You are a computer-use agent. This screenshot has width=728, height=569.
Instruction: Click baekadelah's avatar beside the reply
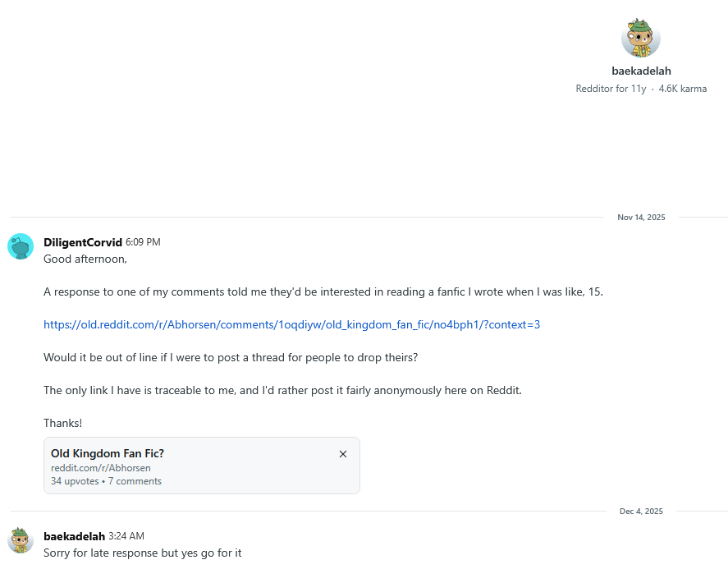[21, 539]
